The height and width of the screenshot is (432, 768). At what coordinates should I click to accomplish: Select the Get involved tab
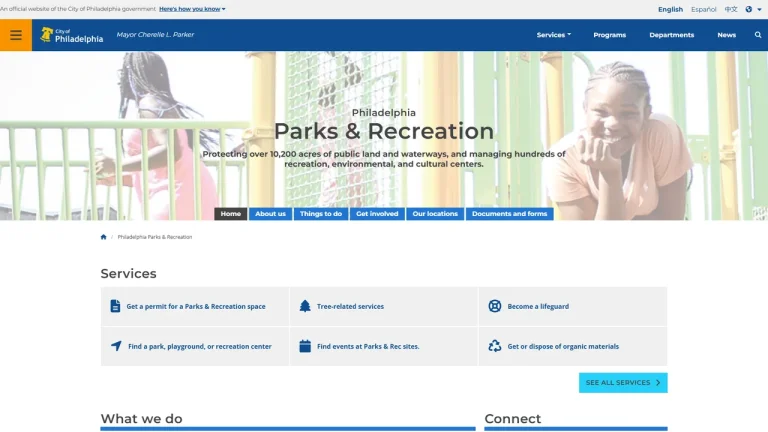[x=377, y=214]
